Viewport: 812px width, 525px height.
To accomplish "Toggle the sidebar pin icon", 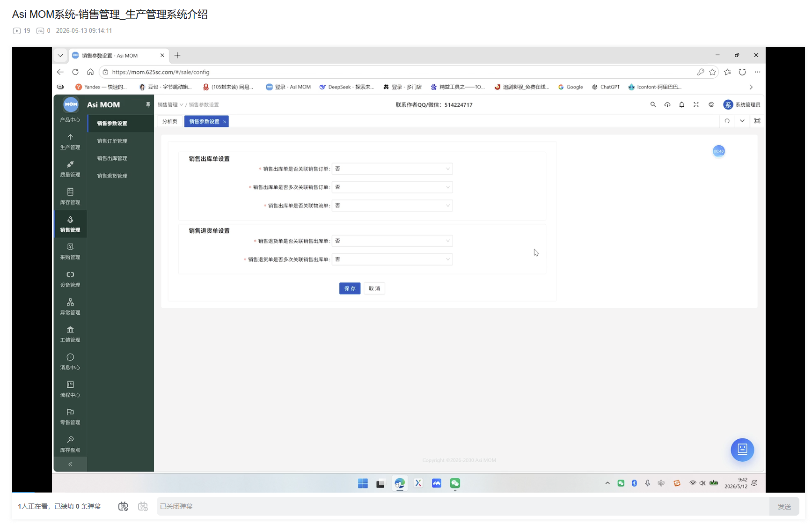I will 148,104.
